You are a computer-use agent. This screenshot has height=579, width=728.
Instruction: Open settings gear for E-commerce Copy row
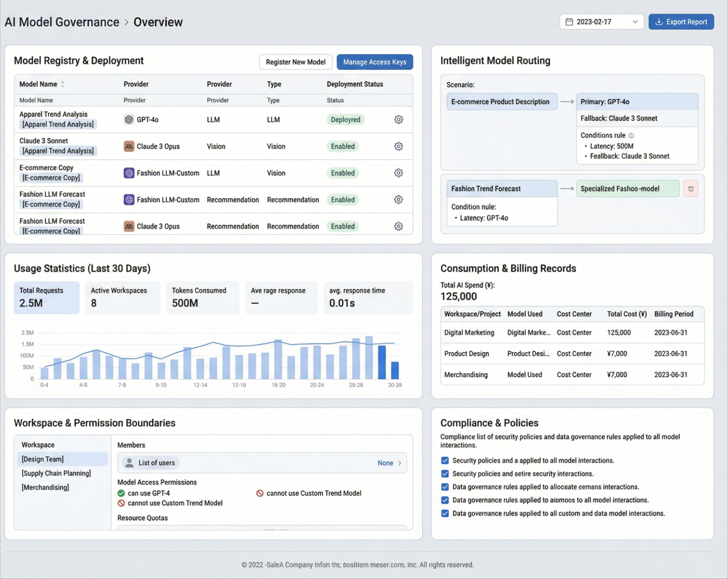(x=398, y=173)
